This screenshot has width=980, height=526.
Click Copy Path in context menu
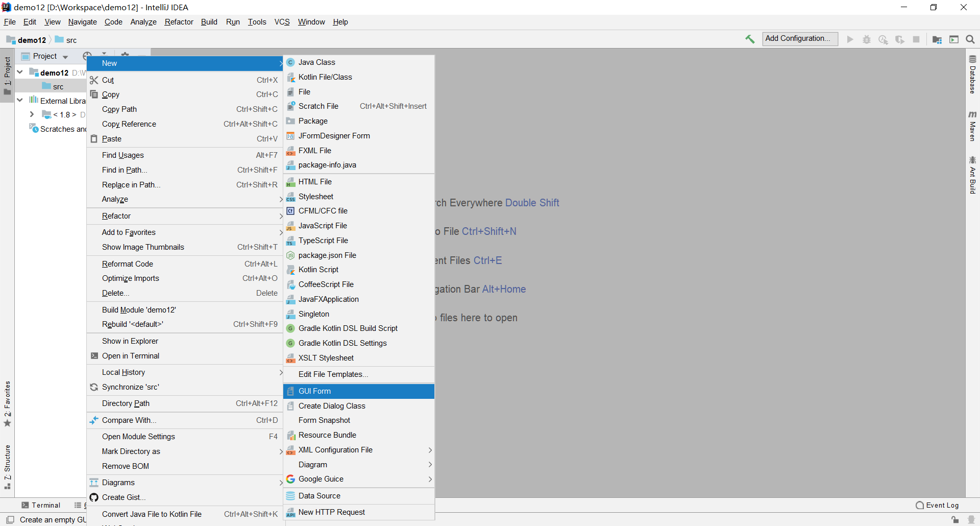pos(185,109)
